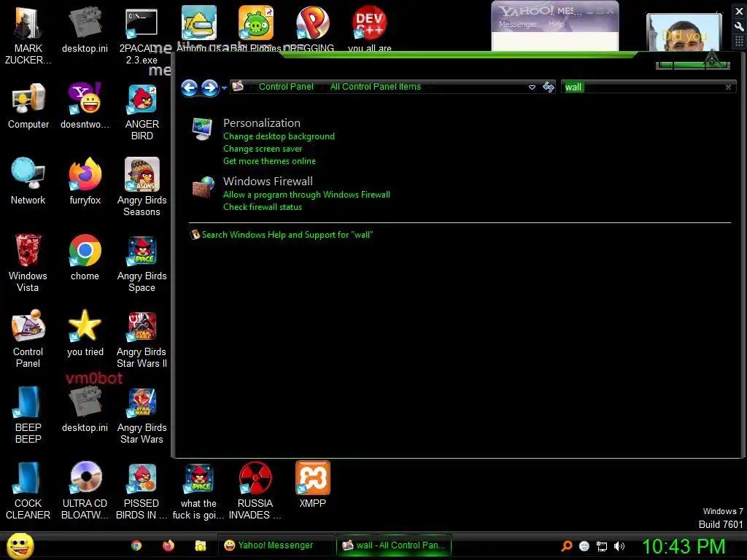The image size is (747, 560).
Task: Click the volume speaker tray icon
Action: point(619,546)
